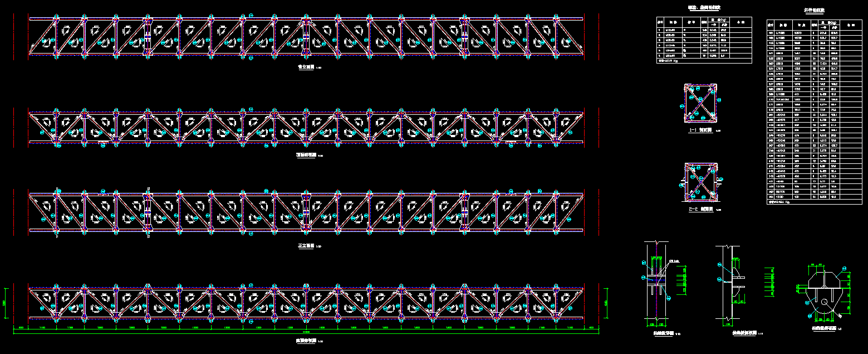The height and width of the screenshot is (354, 868).
Task: Click the 1-1 section view drawing
Action: coord(700,104)
